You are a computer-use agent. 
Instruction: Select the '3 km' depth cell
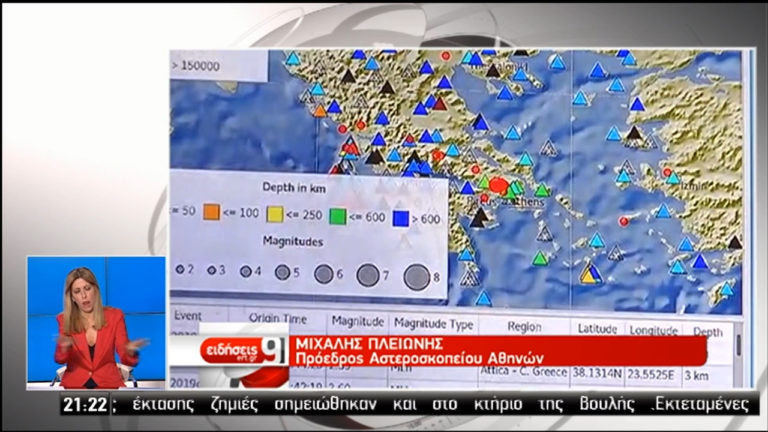696,376
